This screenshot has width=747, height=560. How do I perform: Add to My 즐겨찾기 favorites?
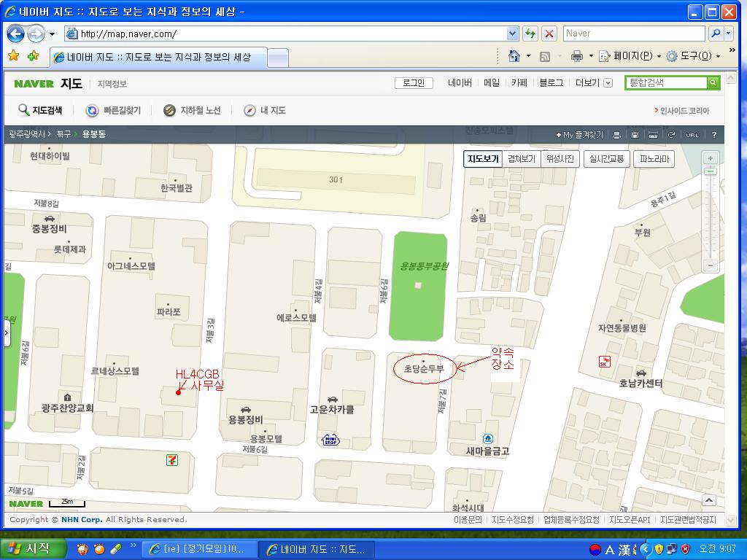pos(579,135)
